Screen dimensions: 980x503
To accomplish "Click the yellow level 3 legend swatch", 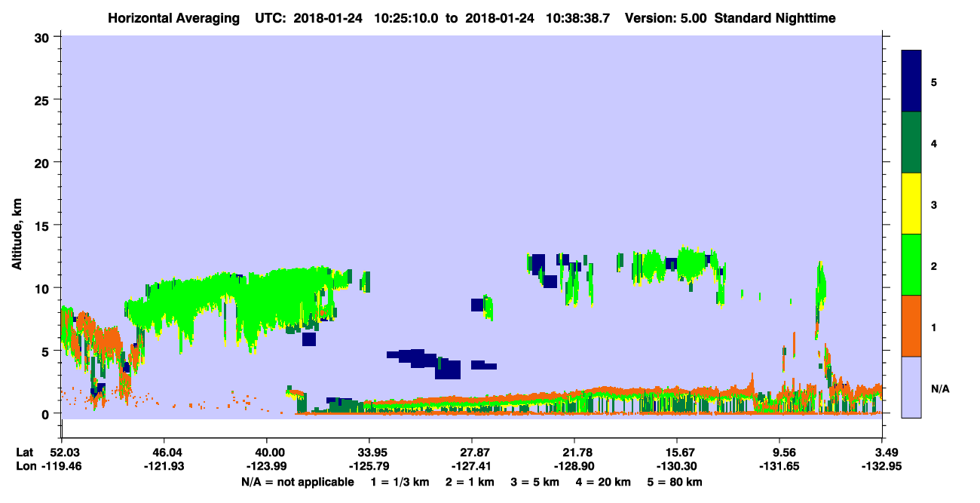I will pos(911,204).
